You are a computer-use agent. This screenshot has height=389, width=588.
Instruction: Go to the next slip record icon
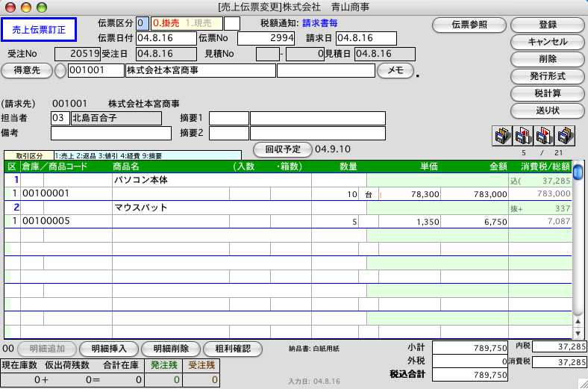click(544, 135)
